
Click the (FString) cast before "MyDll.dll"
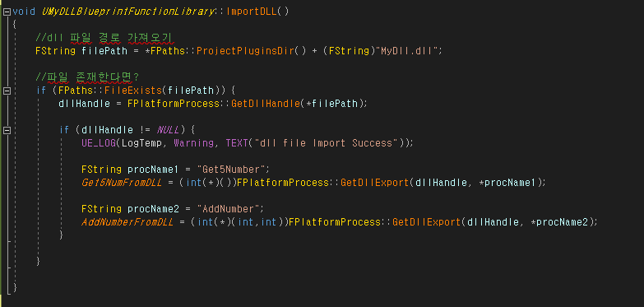click(350, 51)
